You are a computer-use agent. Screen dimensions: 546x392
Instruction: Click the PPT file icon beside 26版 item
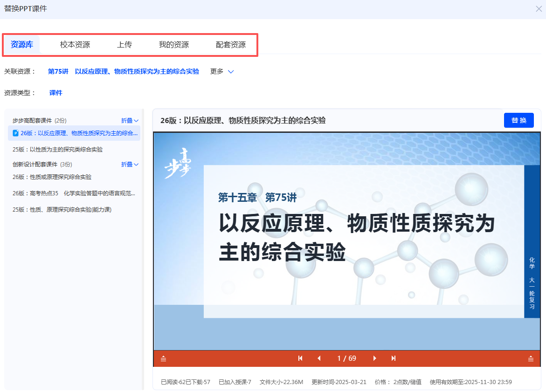tap(15, 133)
